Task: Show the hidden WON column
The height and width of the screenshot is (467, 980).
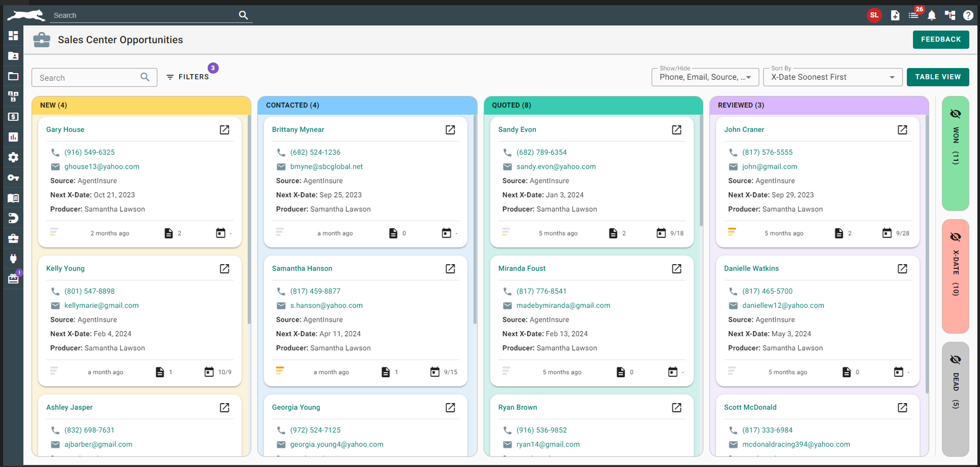Action: click(x=955, y=114)
